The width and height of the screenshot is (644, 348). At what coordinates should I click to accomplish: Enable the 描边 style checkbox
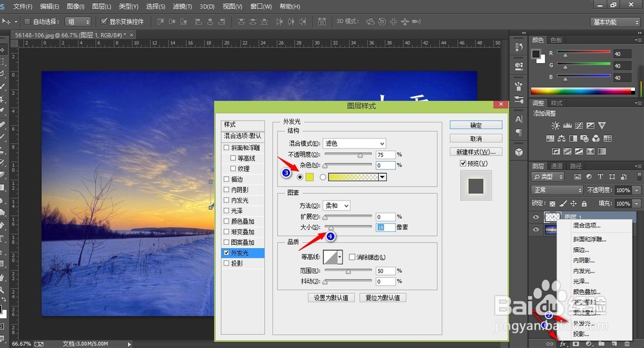(x=226, y=179)
